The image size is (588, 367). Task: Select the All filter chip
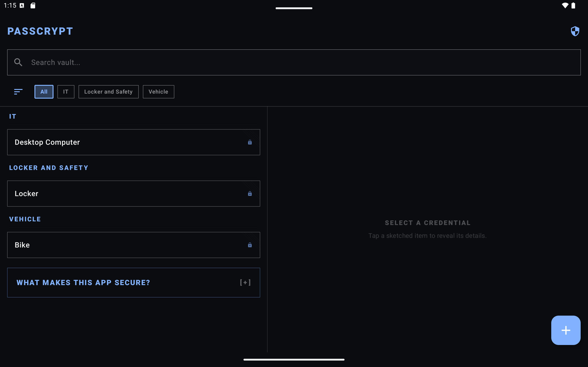44,92
